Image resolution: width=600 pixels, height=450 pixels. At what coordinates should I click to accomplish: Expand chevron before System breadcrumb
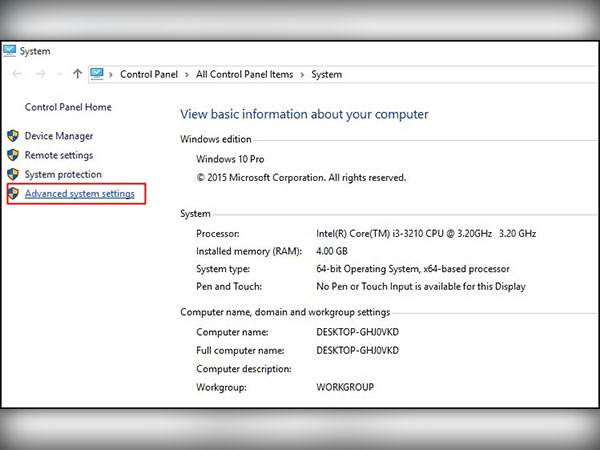point(302,75)
